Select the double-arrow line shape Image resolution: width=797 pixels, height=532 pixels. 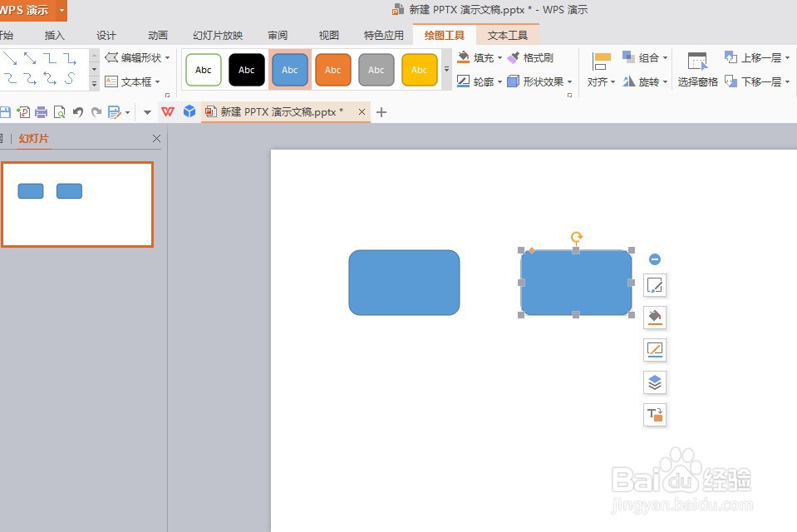[x=30, y=58]
